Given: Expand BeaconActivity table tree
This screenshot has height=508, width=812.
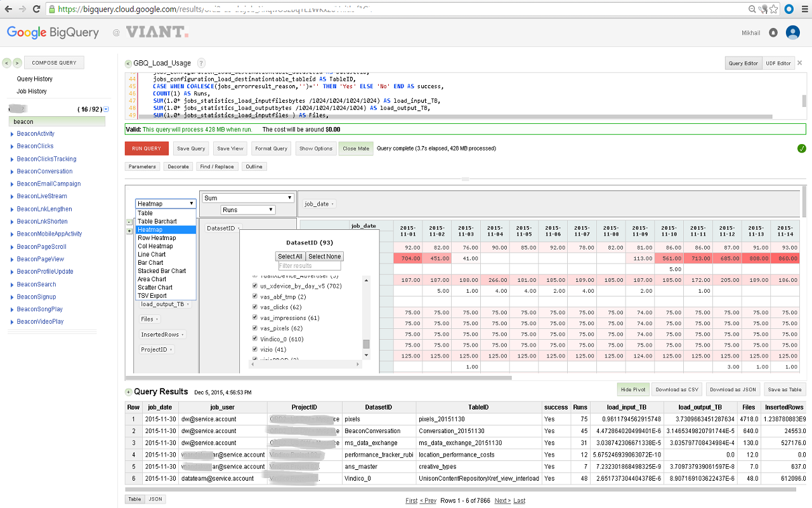Looking at the screenshot, I should (12, 134).
